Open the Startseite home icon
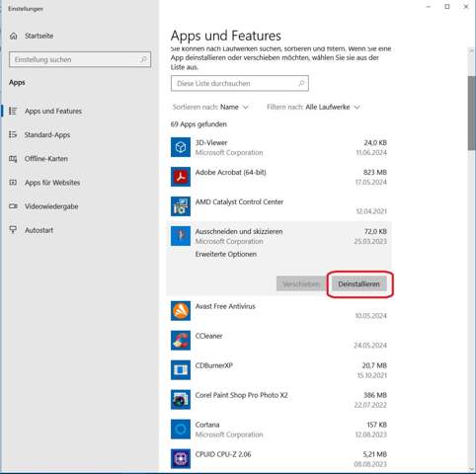 [x=14, y=36]
